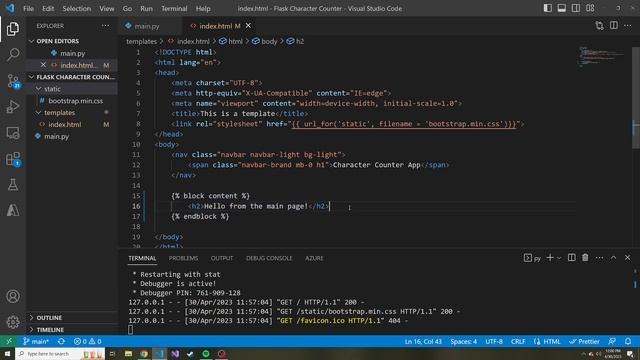
Task: Open the Terminal menu in menu bar
Action: [174, 8]
